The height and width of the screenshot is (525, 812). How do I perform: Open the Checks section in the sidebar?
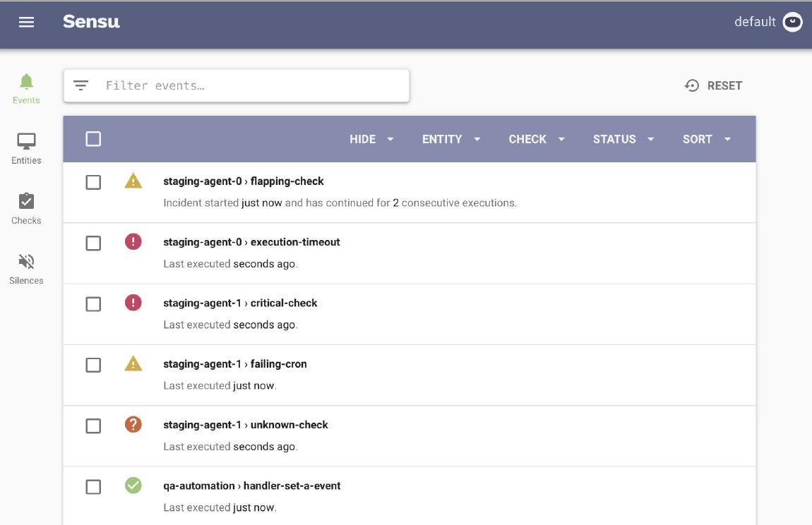click(26, 205)
